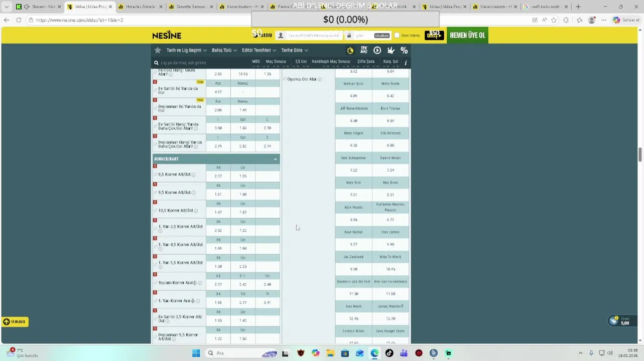Click the info icon next to 10,5 Korner Alt/Üst
The width and height of the screenshot is (644, 361).
[x=196, y=211]
